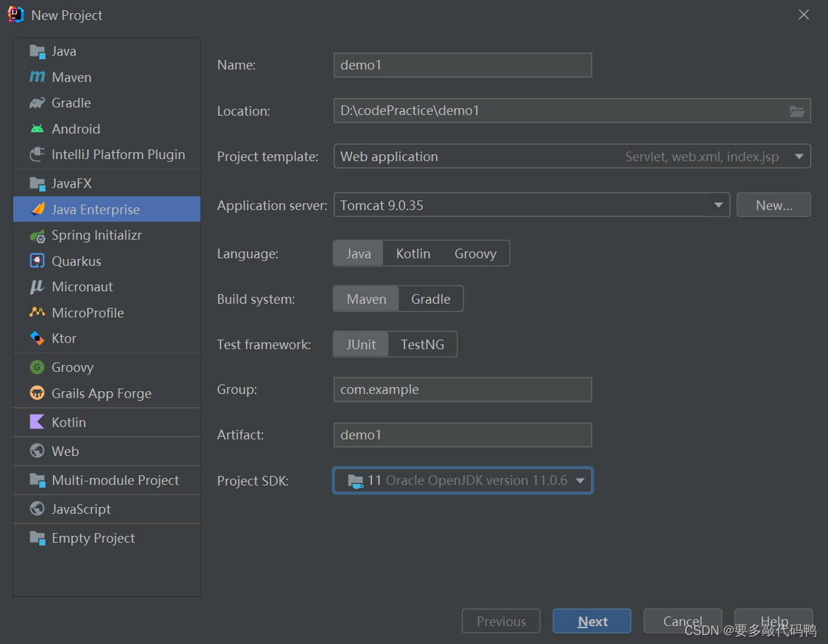Click the Spring Initializr leaf icon
The width and height of the screenshot is (828, 644).
[37, 236]
